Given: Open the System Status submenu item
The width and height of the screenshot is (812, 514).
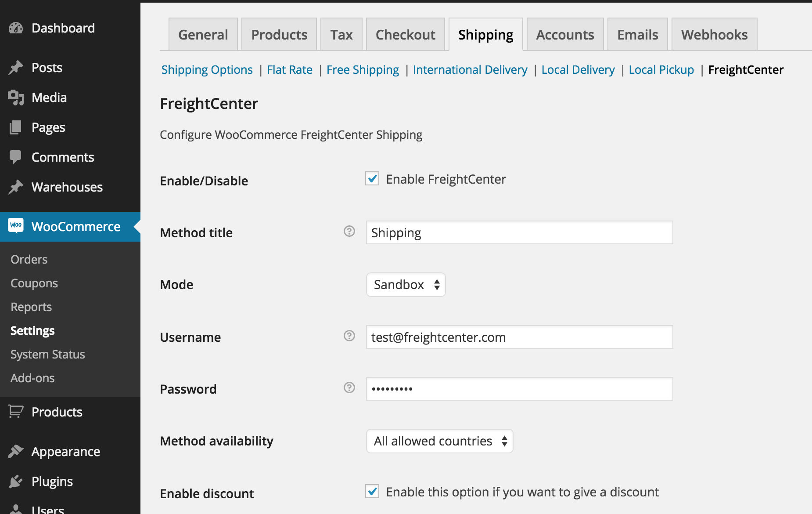Looking at the screenshot, I should coord(48,354).
